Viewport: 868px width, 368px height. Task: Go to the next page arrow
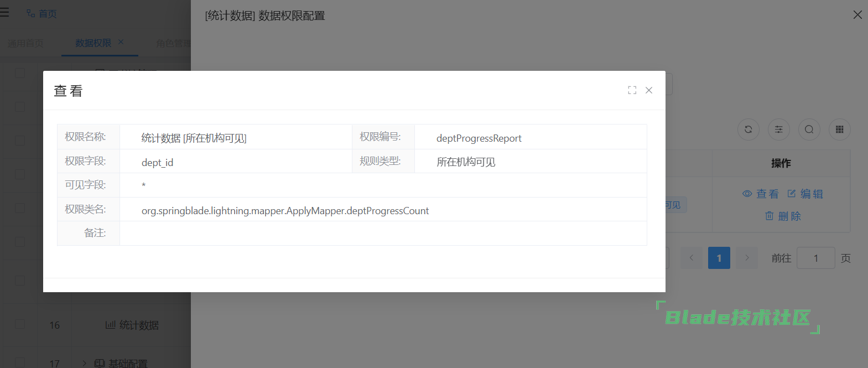point(747,258)
